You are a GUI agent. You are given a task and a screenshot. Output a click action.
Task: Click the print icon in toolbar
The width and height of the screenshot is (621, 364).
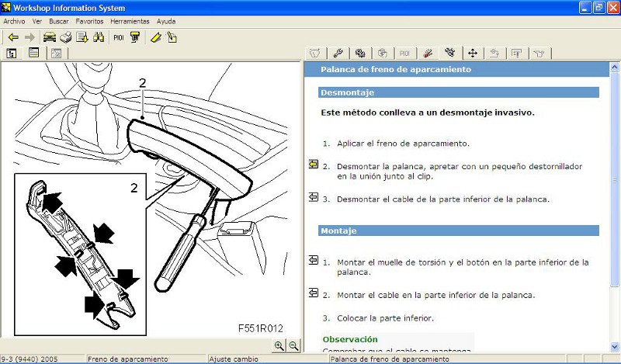[66, 37]
